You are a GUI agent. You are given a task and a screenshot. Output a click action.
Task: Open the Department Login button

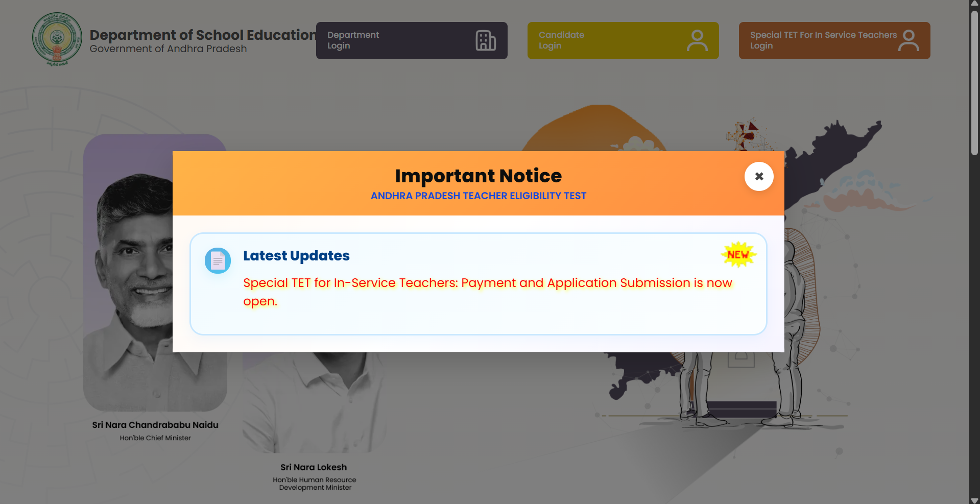(x=412, y=40)
